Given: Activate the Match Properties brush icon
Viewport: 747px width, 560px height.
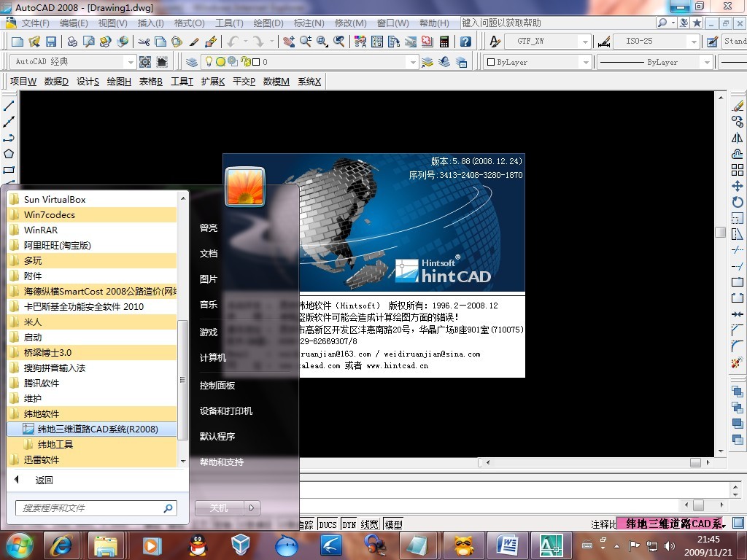Looking at the screenshot, I should click(x=194, y=42).
